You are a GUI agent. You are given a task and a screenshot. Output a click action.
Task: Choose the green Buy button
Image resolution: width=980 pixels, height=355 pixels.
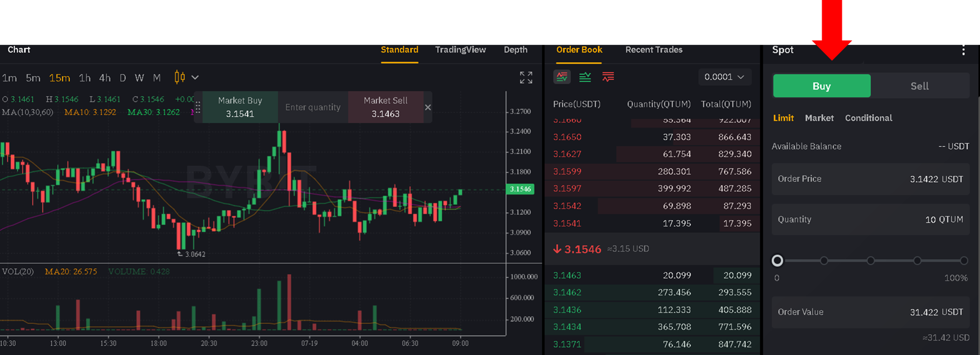(822, 86)
